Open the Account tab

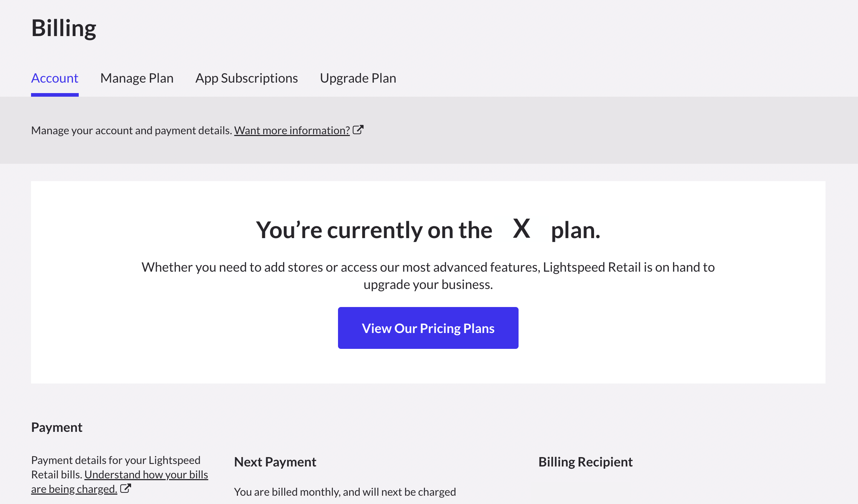point(55,78)
